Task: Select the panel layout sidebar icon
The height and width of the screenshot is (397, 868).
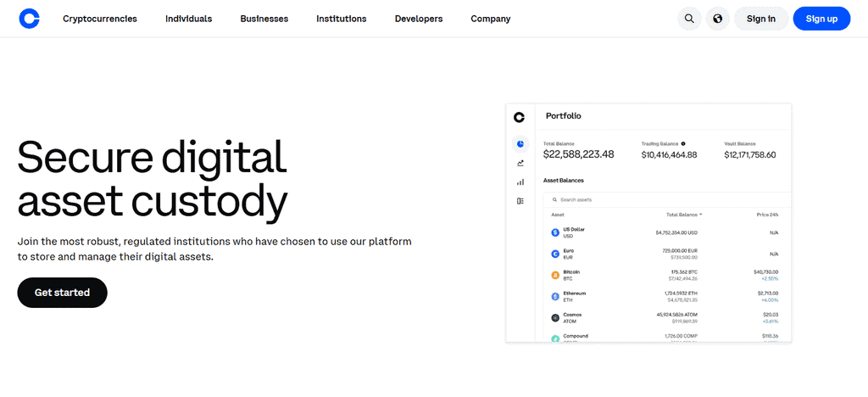Action: 520,201
